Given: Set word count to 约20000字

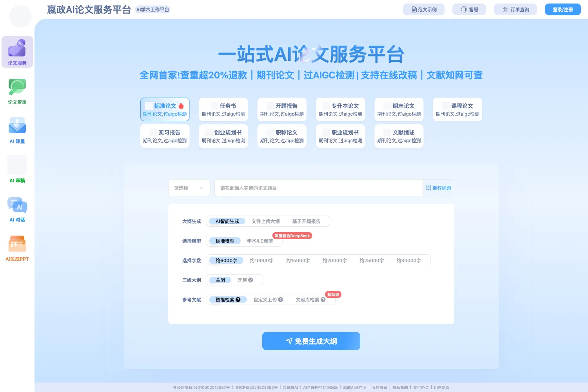Looking at the screenshot, I should coord(335,260).
